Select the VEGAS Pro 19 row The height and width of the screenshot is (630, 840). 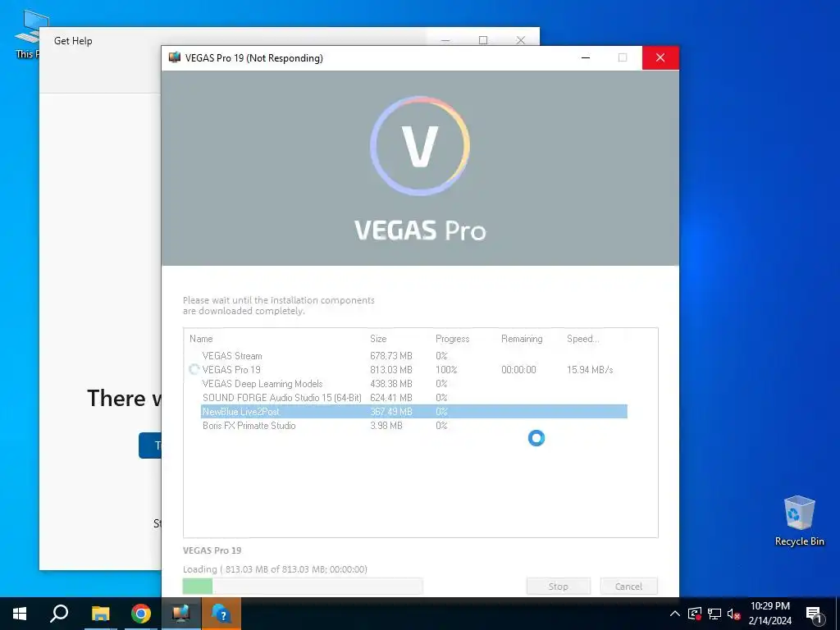click(x=407, y=370)
